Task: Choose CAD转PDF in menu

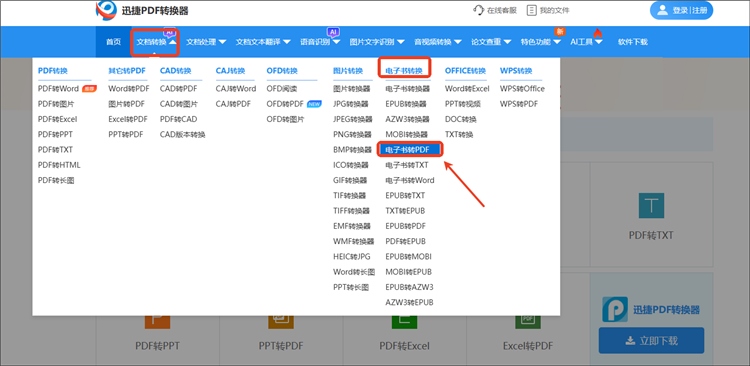Action: point(178,89)
